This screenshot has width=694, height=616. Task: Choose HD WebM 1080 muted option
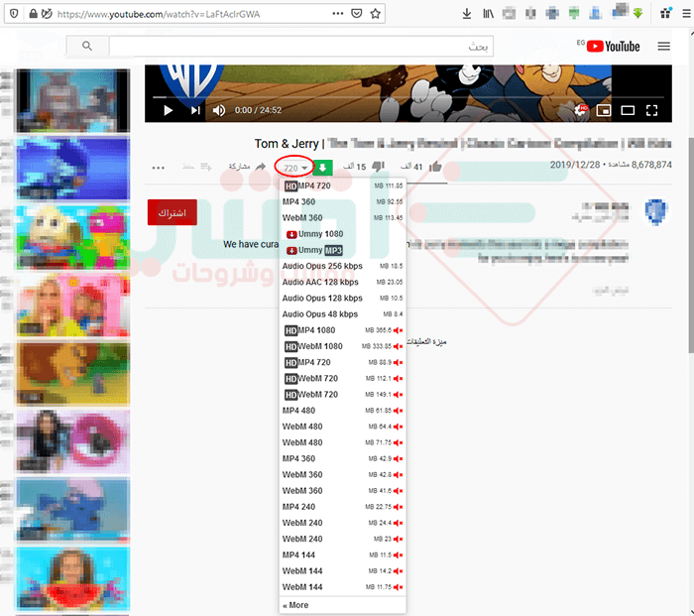point(343,346)
